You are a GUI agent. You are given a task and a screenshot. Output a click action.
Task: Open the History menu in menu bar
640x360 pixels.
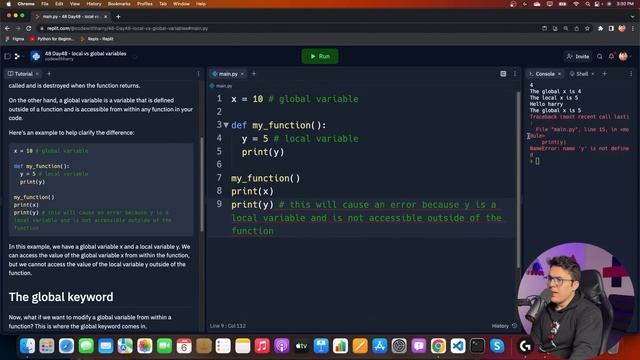pos(93,4)
